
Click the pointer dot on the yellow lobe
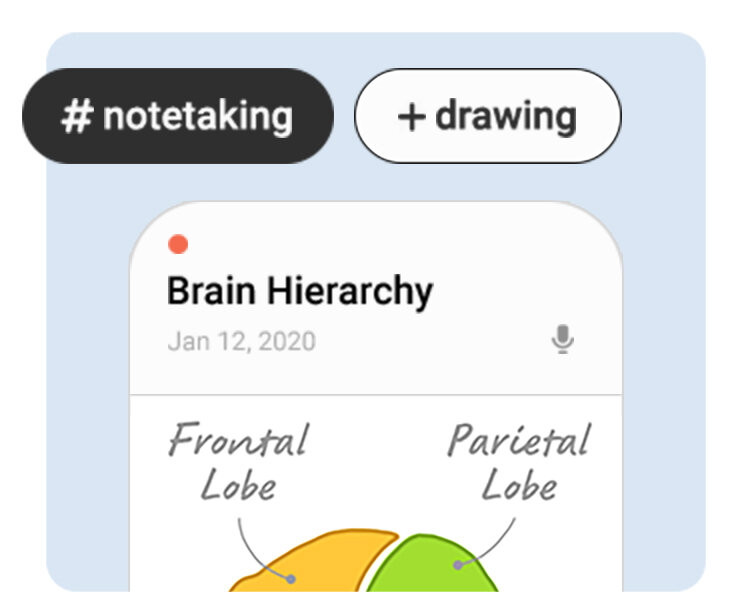[x=291, y=578]
